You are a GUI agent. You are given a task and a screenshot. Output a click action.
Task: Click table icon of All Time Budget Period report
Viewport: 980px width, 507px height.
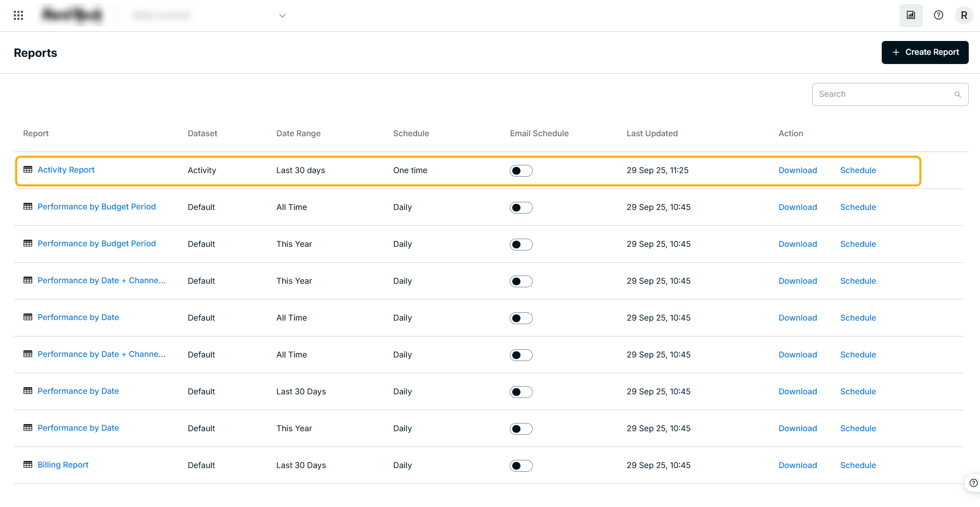coord(28,206)
